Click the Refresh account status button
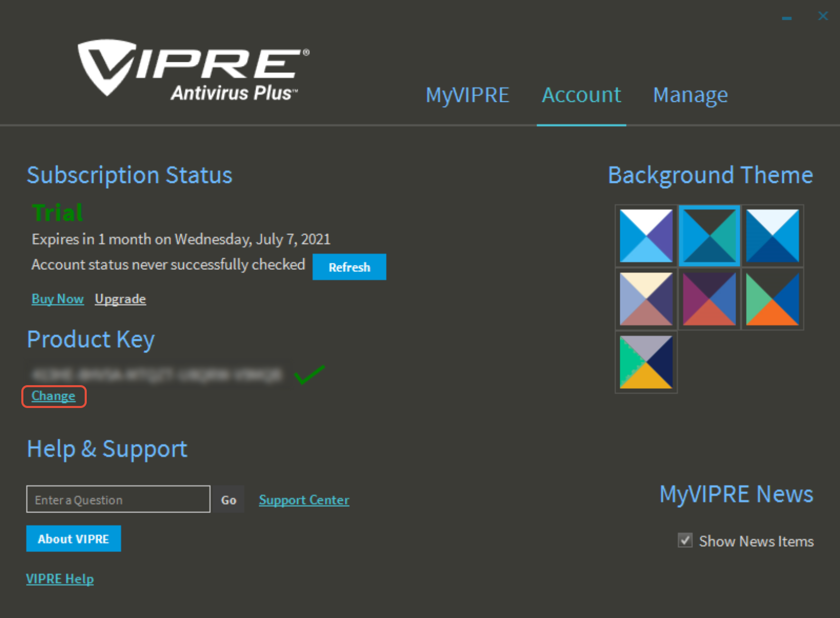This screenshot has height=618, width=840. click(x=349, y=267)
